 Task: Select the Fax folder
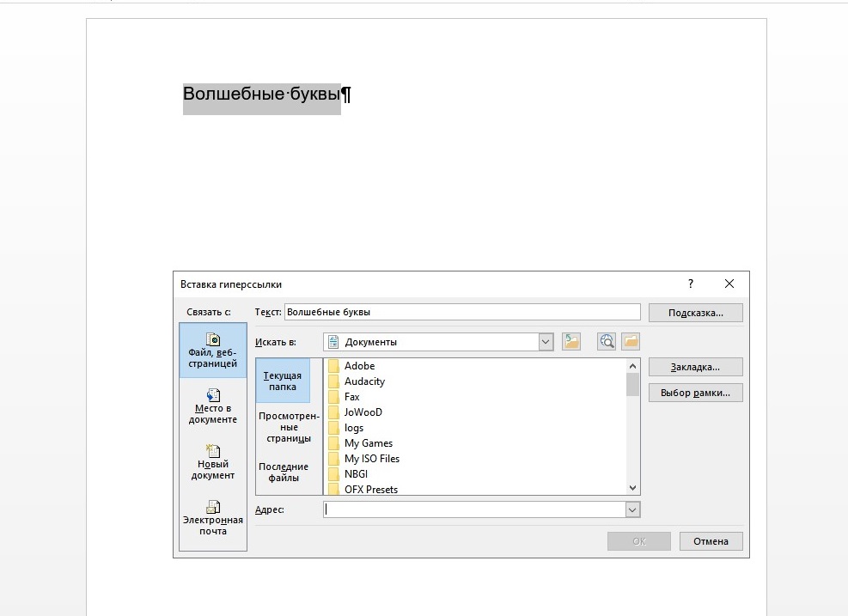point(344,397)
